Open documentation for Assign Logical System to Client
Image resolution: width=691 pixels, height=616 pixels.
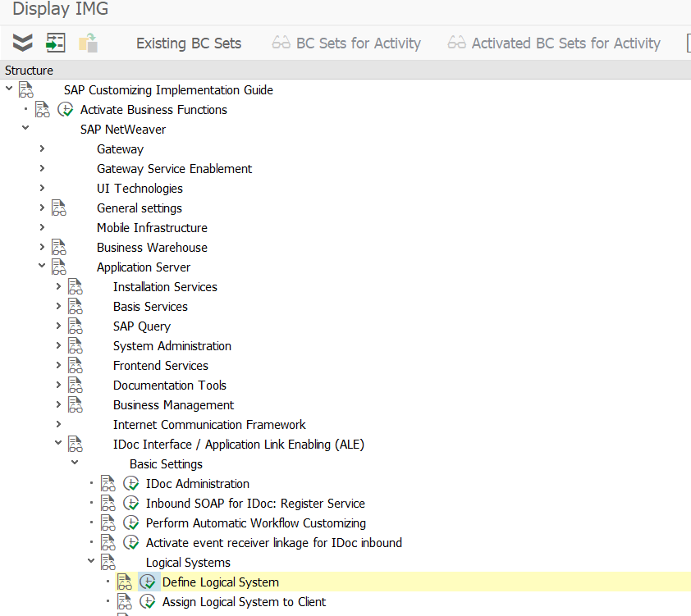(124, 601)
